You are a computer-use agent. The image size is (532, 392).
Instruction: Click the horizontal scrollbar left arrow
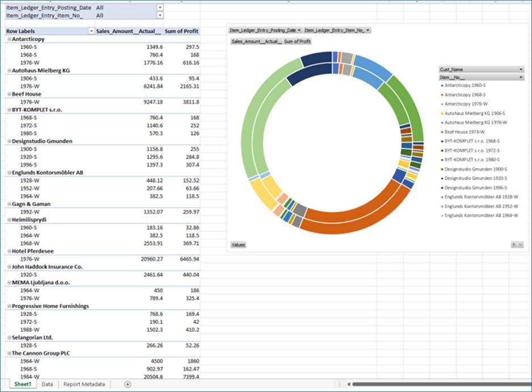tap(347, 385)
